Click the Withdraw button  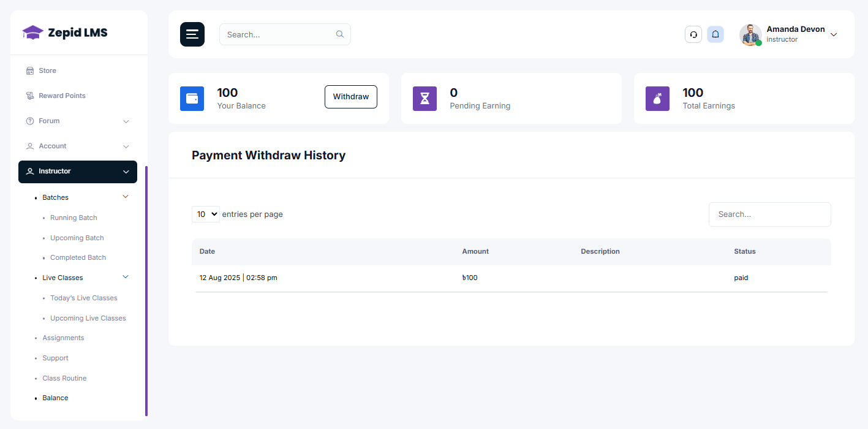pyautogui.click(x=350, y=96)
